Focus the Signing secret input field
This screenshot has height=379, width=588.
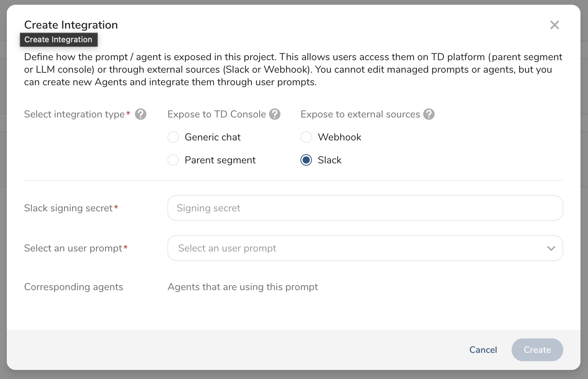[365, 208]
